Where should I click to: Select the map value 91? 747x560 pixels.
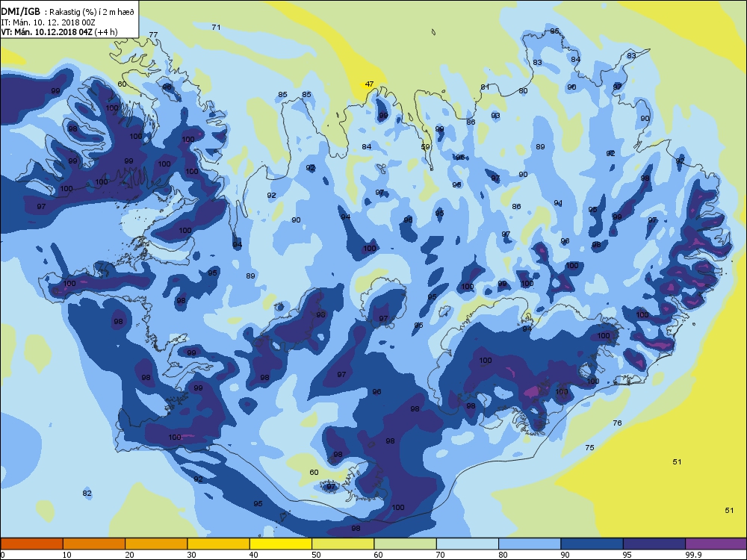[558, 203]
